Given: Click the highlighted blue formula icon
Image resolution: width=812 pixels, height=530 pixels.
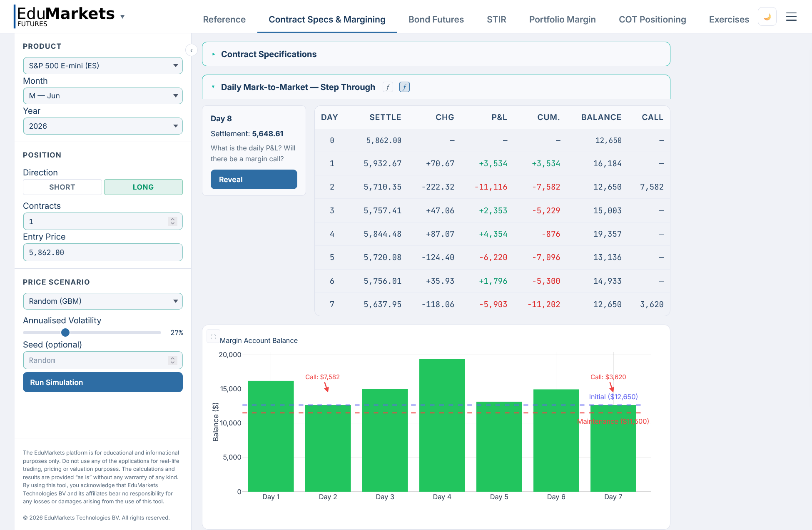Looking at the screenshot, I should (x=404, y=87).
